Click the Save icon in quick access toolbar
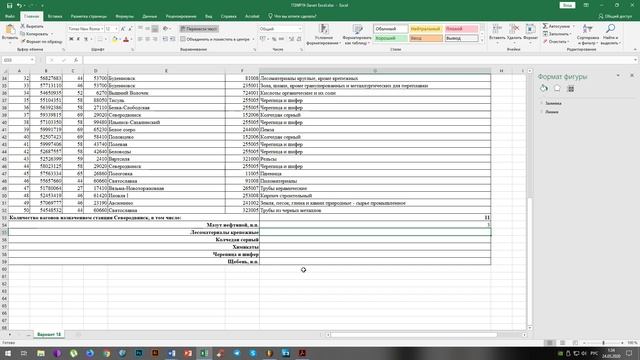 coord(9,5)
